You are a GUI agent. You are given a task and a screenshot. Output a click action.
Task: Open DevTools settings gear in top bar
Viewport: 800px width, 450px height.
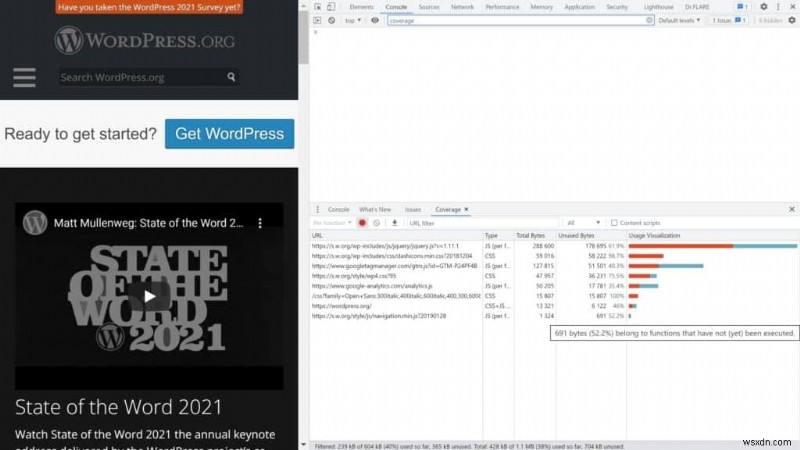tap(763, 7)
